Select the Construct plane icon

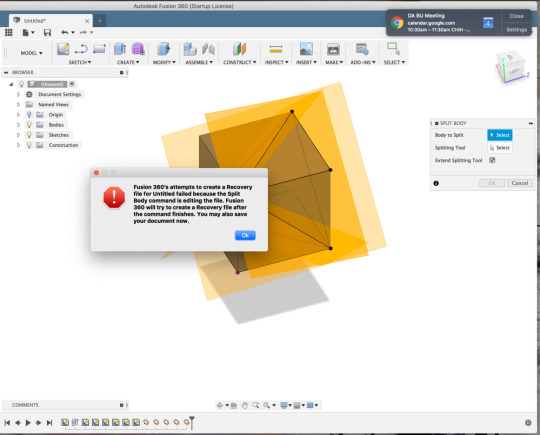[x=239, y=49]
